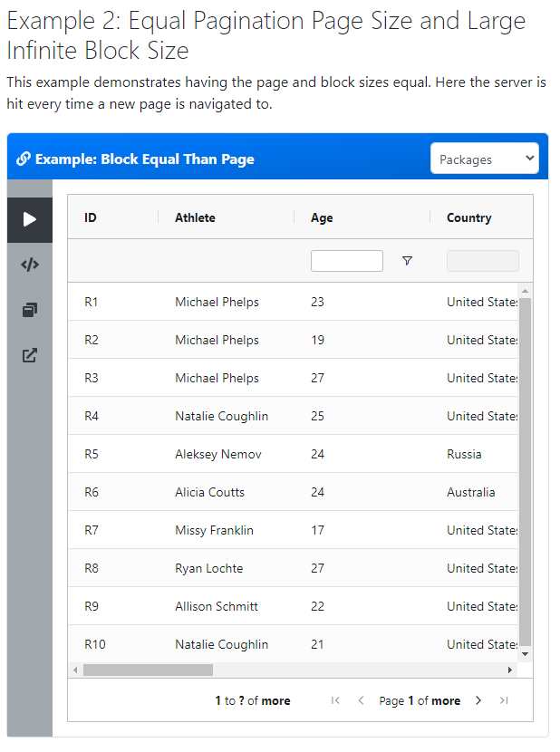Switch to the source code view
Image resolution: width=560 pixels, height=752 pixels.
coord(29,265)
